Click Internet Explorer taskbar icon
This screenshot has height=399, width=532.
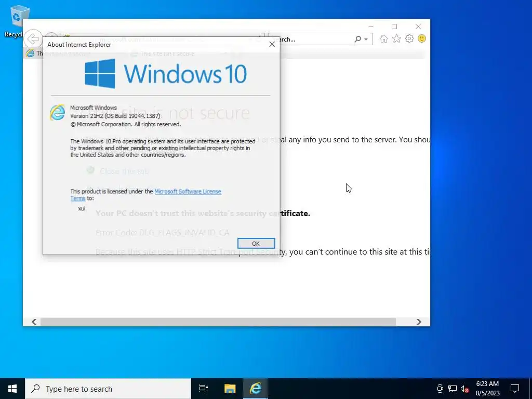coord(256,389)
